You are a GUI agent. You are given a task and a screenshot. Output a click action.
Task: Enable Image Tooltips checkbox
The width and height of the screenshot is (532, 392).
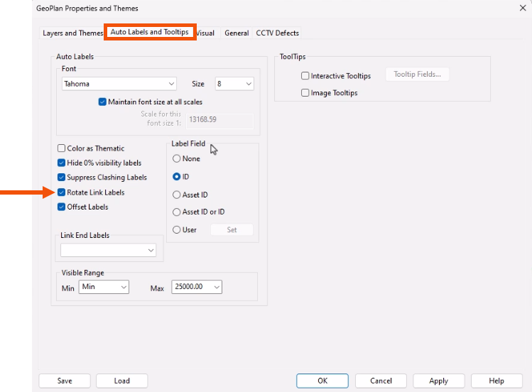coord(305,92)
